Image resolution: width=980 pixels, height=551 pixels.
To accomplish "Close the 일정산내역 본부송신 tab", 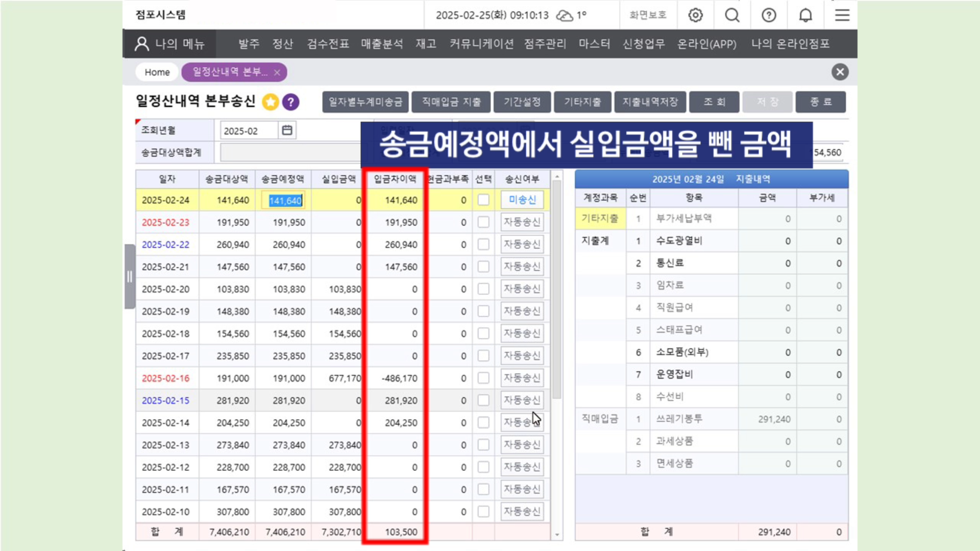I will (277, 72).
